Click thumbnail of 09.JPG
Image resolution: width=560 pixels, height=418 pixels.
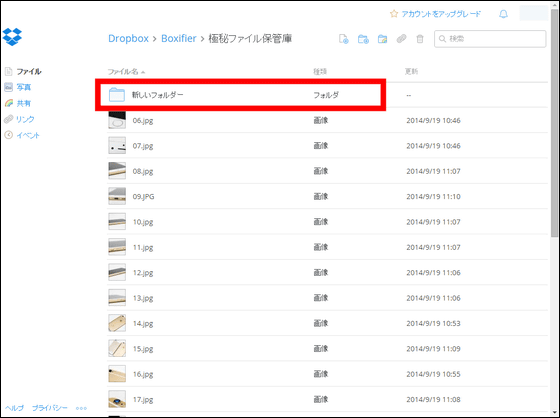tap(117, 196)
